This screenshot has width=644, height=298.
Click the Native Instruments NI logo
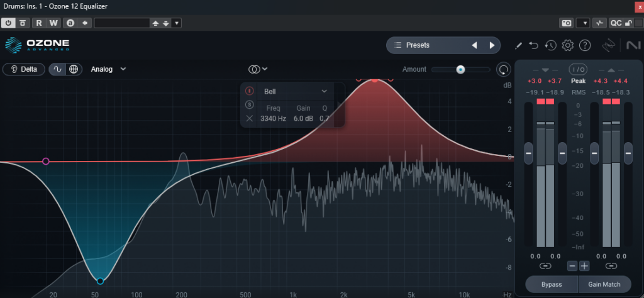633,45
